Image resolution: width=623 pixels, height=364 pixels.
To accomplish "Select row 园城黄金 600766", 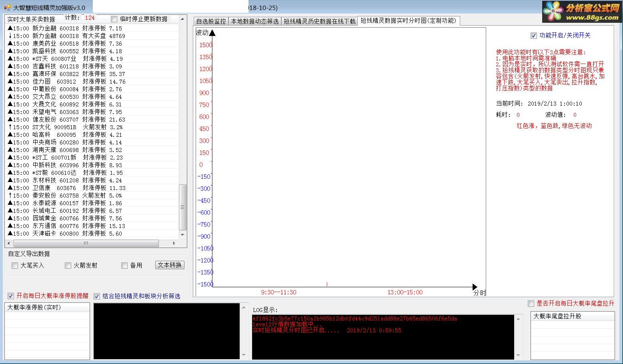I will click(92, 218).
